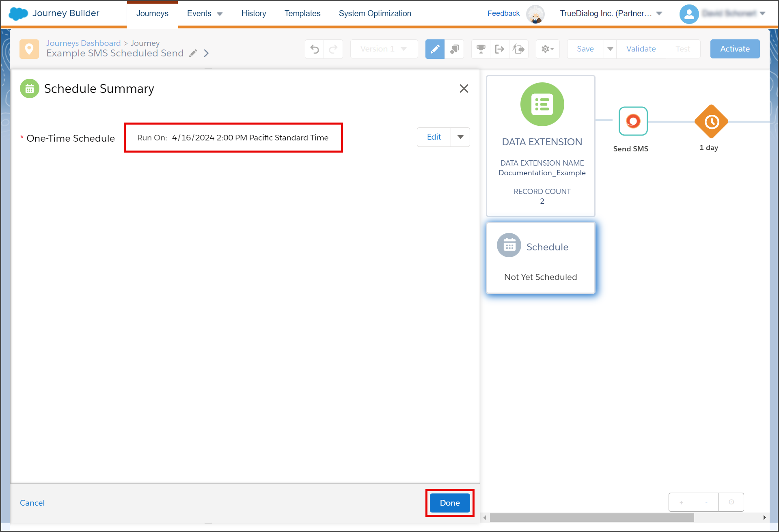Open the Events menu
Viewport: 779px width, 532px height.
pyautogui.click(x=205, y=13)
